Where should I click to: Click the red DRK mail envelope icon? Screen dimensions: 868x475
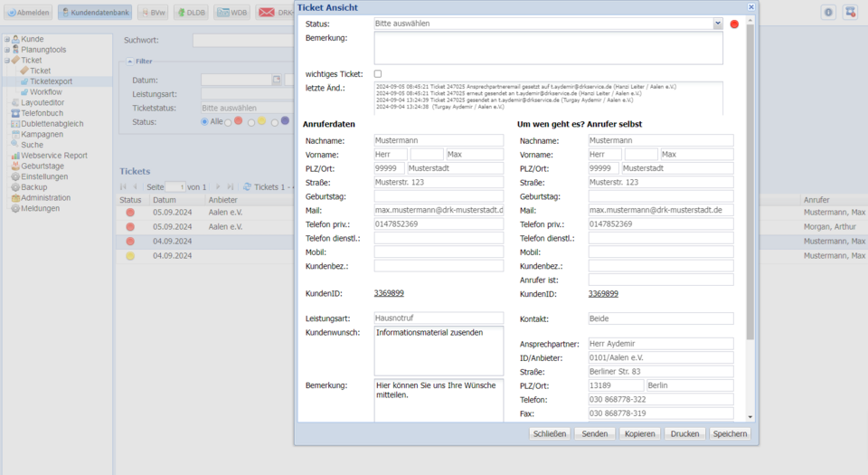point(267,12)
